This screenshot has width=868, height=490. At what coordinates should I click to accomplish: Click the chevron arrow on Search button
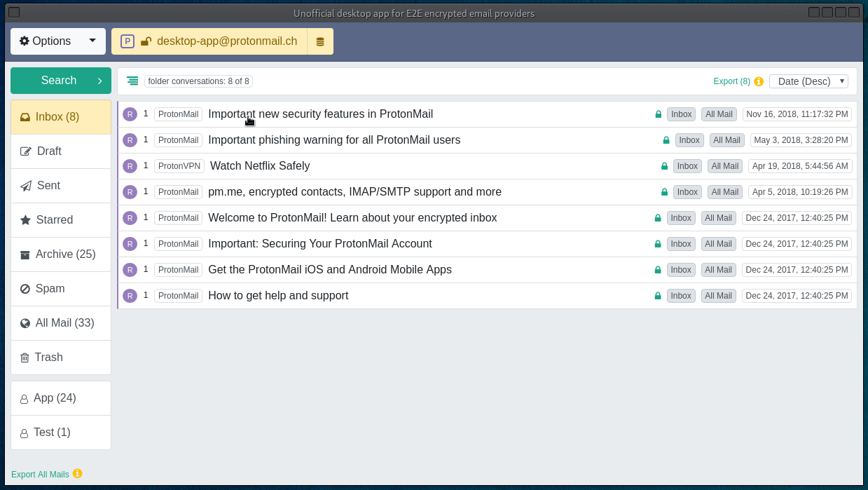point(99,81)
